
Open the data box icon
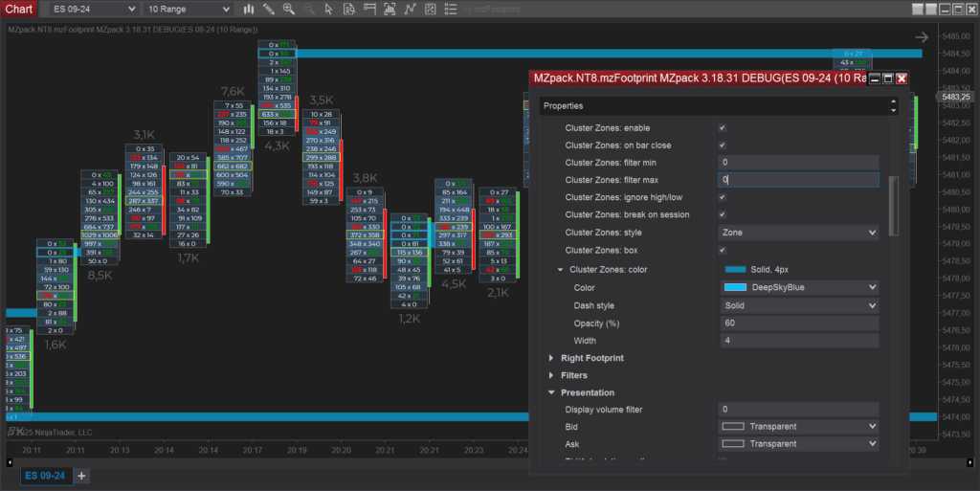point(349,9)
